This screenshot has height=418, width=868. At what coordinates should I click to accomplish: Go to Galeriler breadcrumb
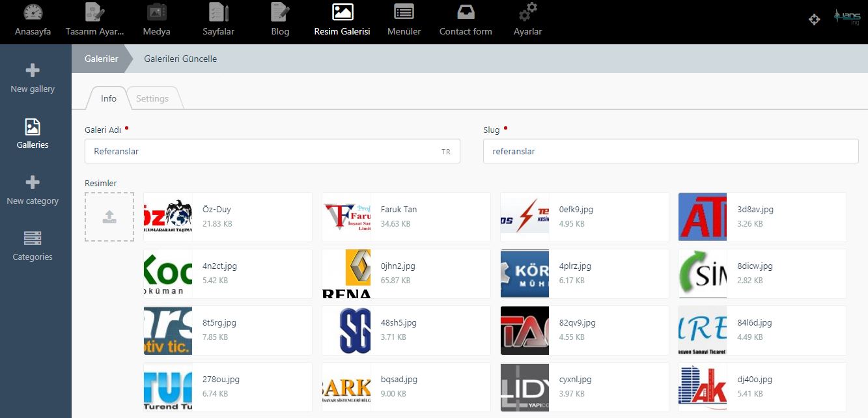(x=101, y=59)
